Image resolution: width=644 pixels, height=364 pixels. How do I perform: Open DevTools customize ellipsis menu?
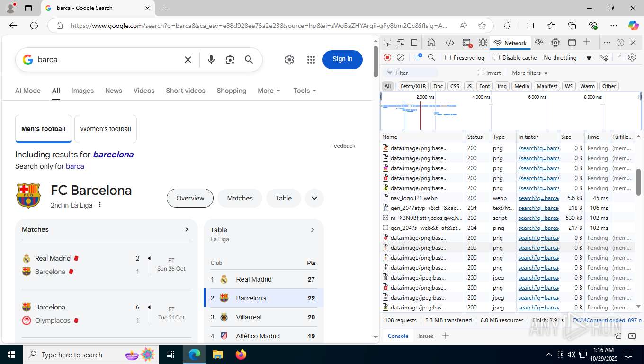click(607, 43)
